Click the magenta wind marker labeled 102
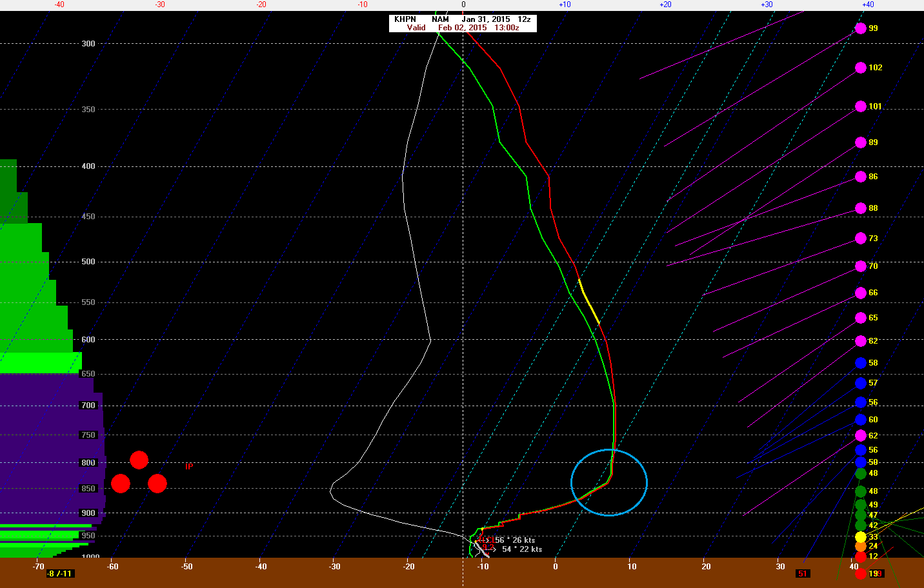This screenshot has width=924, height=588. click(860, 68)
